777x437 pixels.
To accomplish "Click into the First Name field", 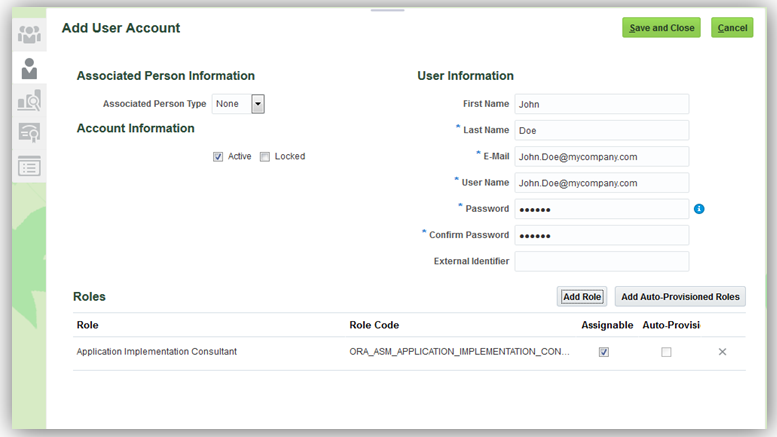I will 601,104.
